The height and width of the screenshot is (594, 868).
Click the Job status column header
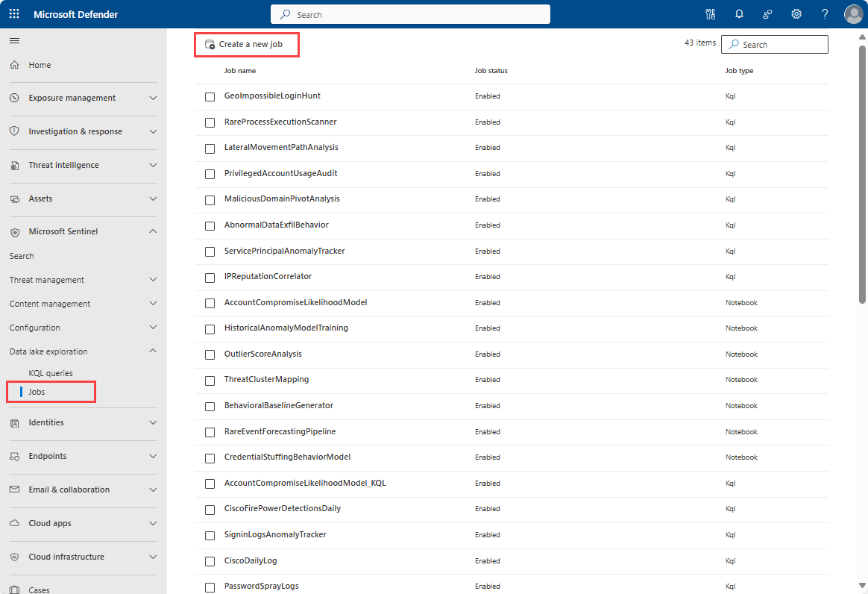tap(491, 71)
